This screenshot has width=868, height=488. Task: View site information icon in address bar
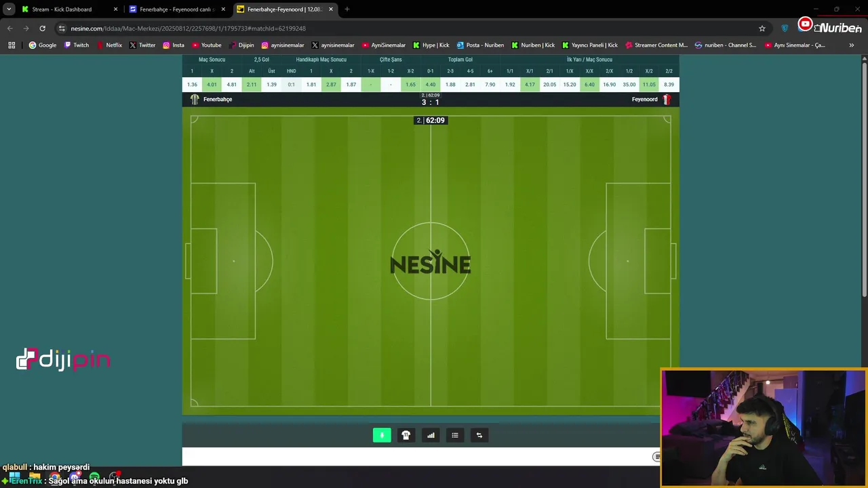point(62,28)
